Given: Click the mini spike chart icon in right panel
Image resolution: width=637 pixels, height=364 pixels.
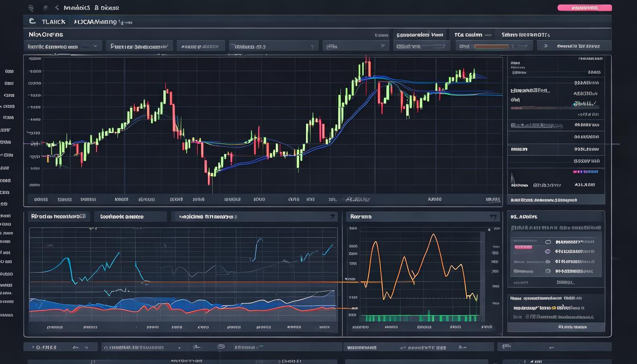Looking at the screenshot, I should pyautogui.click(x=513, y=180).
